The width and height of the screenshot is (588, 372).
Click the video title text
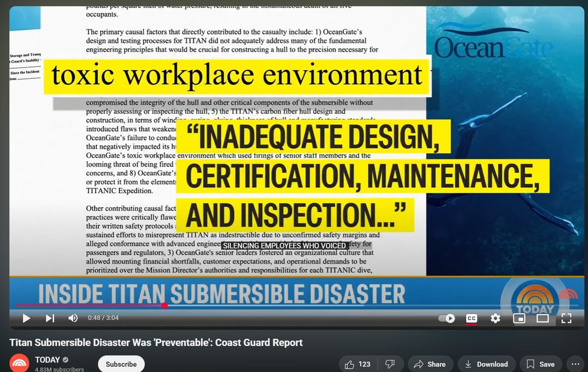click(156, 343)
